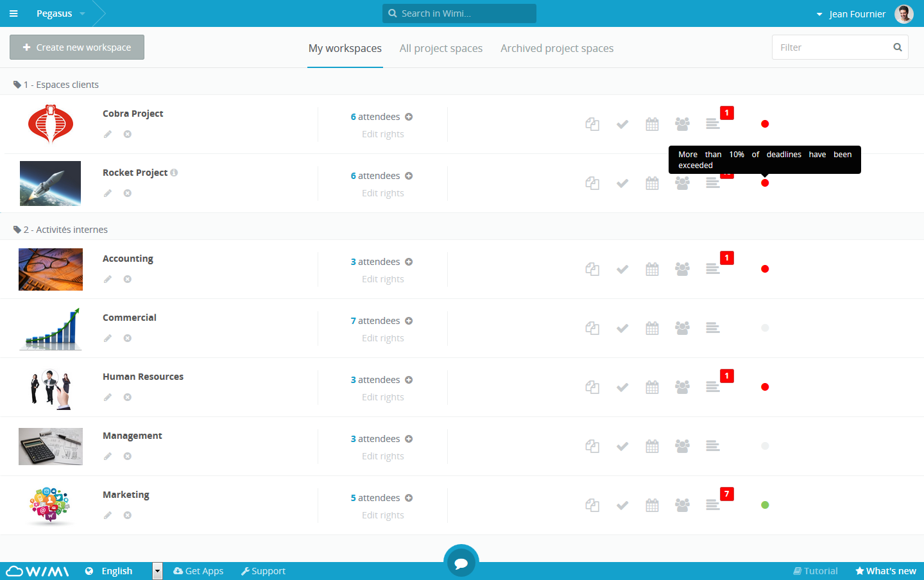Open the English language selector
This screenshot has width=924, height=580.
(x=124, y=571)
